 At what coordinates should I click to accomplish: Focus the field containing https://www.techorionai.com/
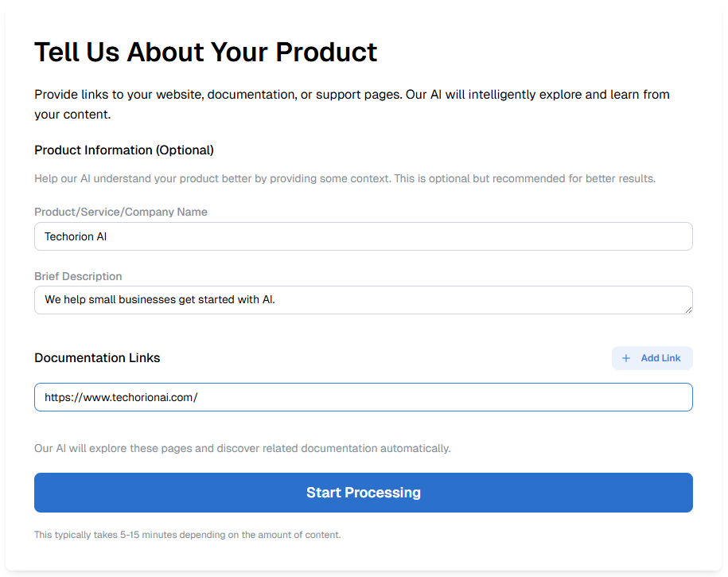(363, 397)
